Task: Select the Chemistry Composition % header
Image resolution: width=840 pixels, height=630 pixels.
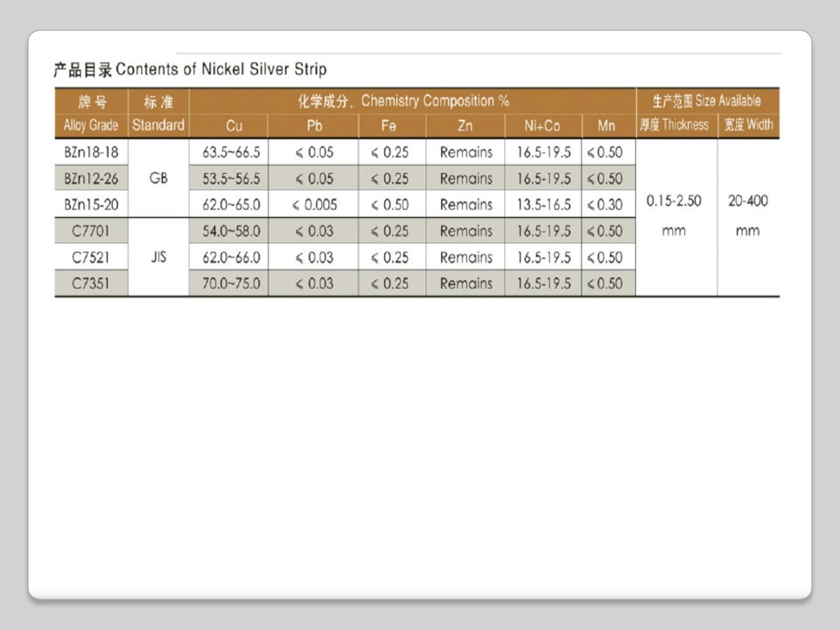Action: coord(412,101)
